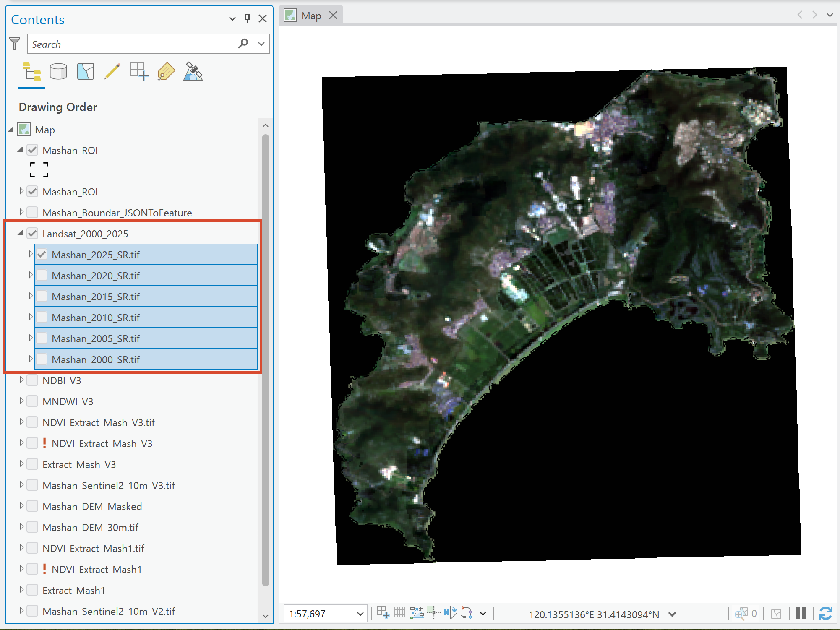
Task: Click the selection chip icon in status bar
Action: [x=776, y=614]
